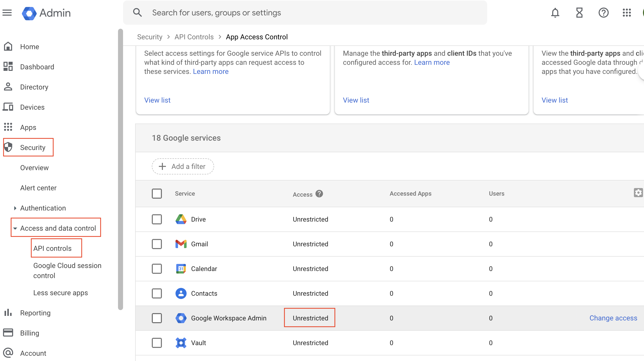The image size is (644, 361).
Task: Click Learn more in Google services card
Action: pyautogui.click(x=211, y=71)
